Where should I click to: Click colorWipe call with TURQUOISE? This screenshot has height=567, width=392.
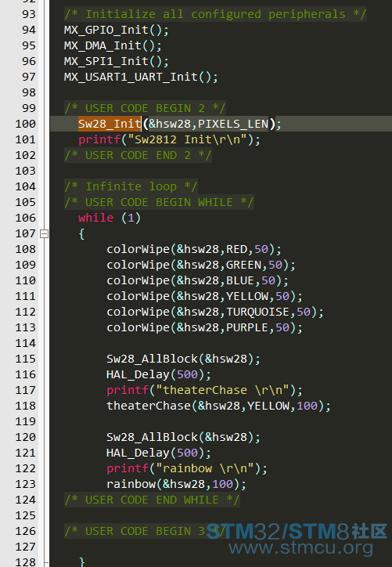pyautogui.click(x=215, y=312)
